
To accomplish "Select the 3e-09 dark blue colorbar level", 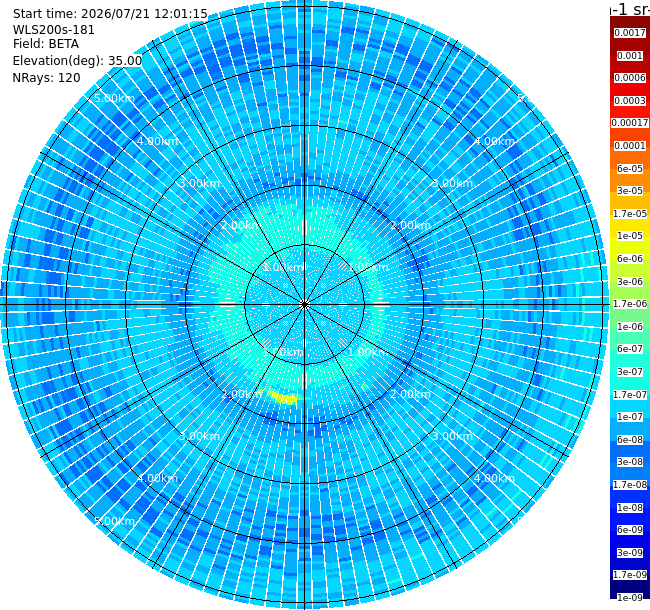I will [630, 552].
